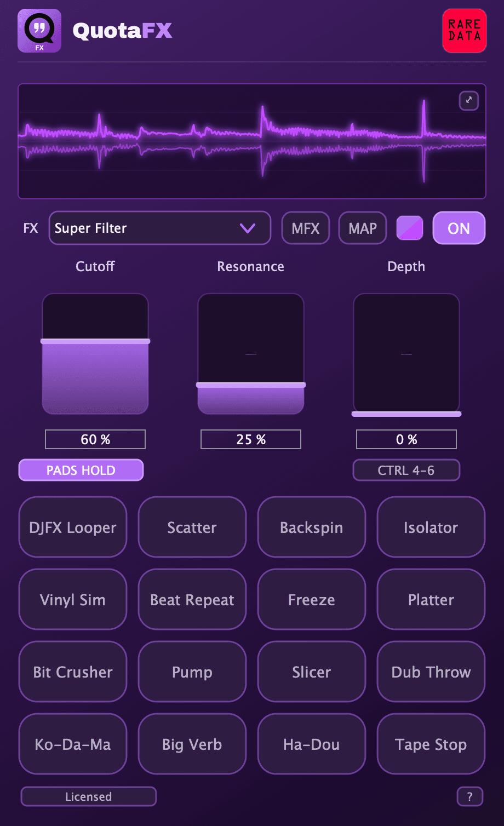Trigger the DJFX Looper pad
Image resolution: width=504 pixels, height=826 pixels.
click(x=73, y=527)
